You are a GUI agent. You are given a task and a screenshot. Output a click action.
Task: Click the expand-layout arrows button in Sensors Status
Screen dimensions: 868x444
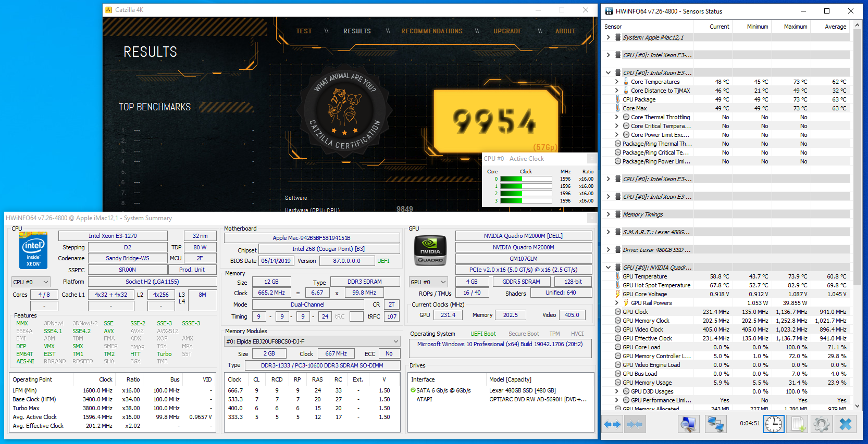[612, 424]
